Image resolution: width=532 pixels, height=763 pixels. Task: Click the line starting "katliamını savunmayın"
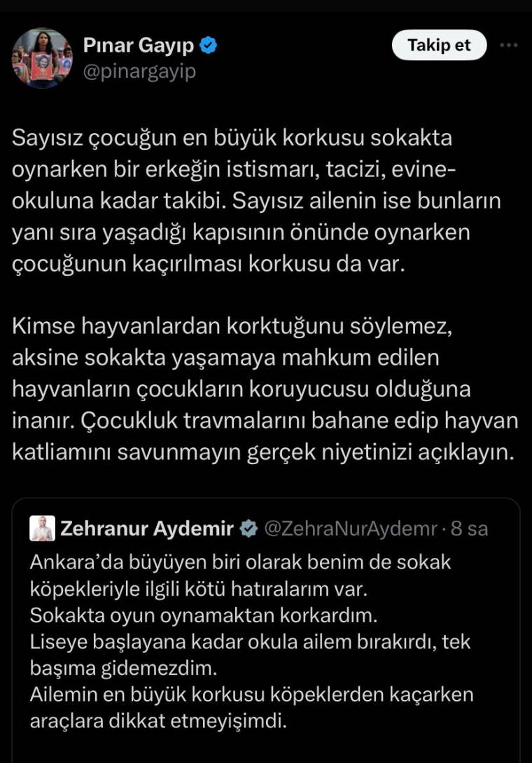click(263, 451)
